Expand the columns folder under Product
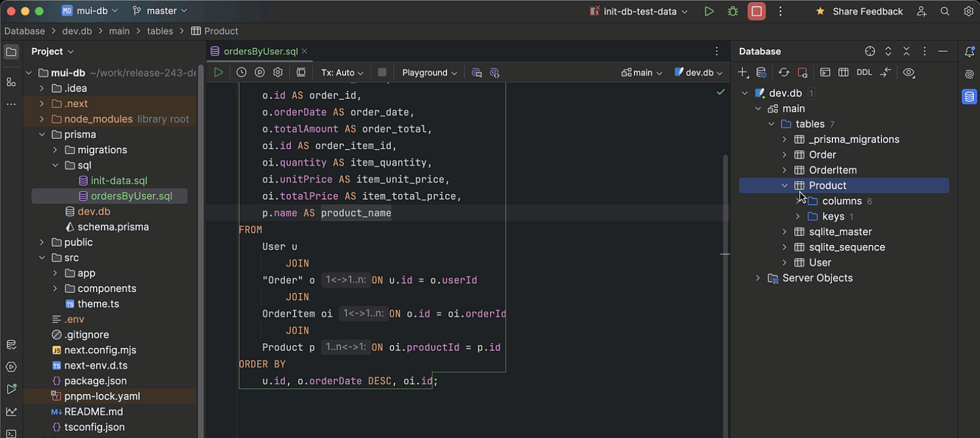The width and height of the screenshot is (980, 438). click(x=798, y=201)
